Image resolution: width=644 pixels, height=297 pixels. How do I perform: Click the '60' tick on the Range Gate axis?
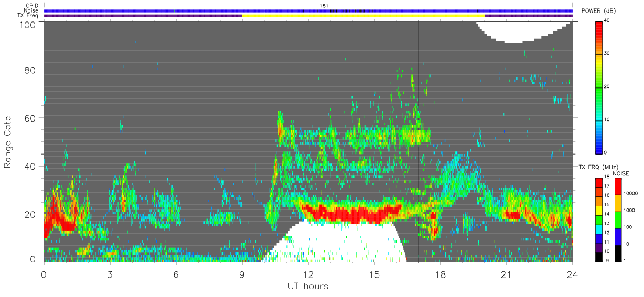(30, 118)
